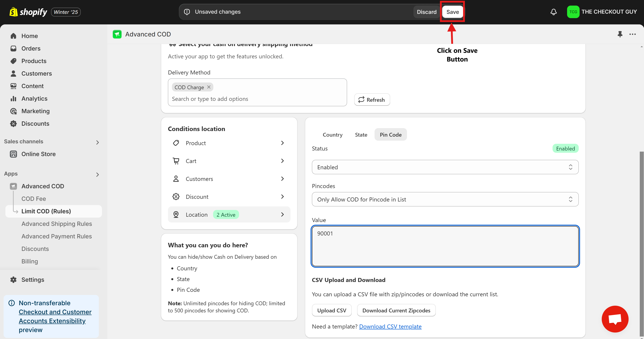Screen dimensions: 644x339
Task: Discard unsaved changes
Action: tap(426, 12)
